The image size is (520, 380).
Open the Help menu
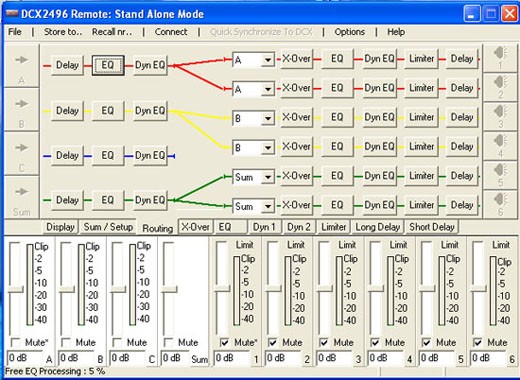(396, 32)
